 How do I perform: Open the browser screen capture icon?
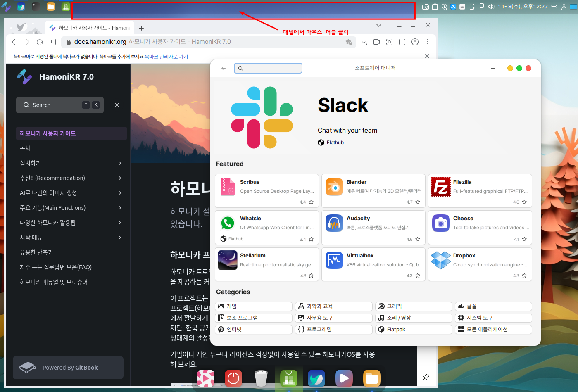click(x=389, y=42)
